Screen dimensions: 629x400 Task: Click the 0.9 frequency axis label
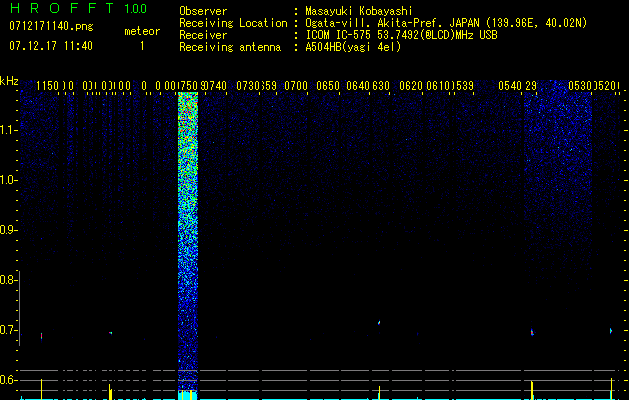(8, 230)
